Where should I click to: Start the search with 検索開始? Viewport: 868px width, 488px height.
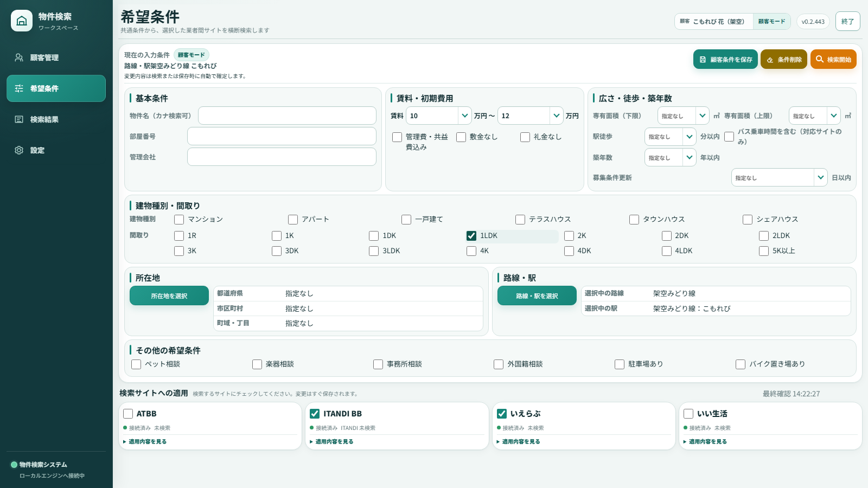point(833,59)
